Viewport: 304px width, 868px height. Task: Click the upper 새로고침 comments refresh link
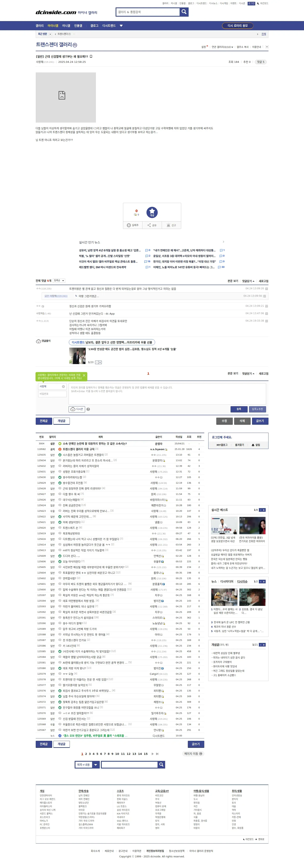263,281
